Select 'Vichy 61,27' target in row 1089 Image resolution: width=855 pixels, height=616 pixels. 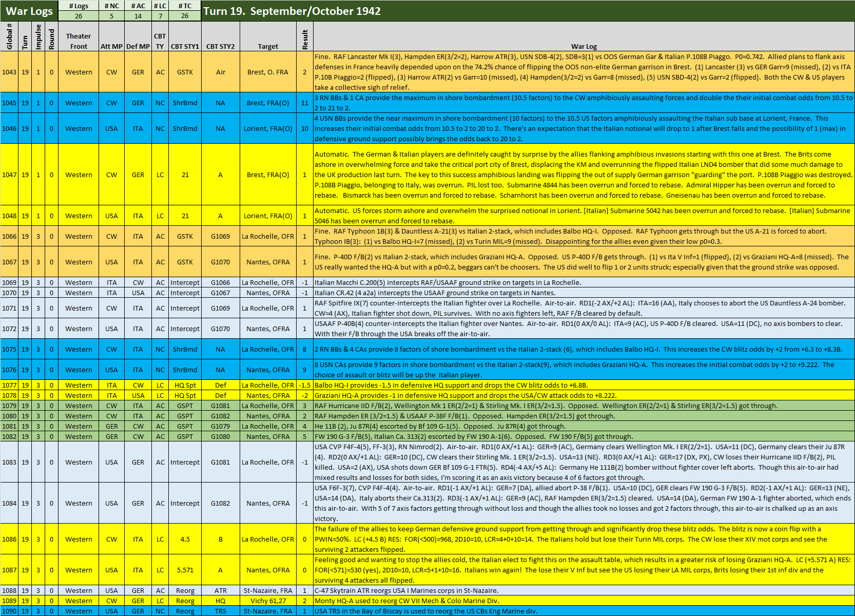pyautogui.click(x=268, y=601)
